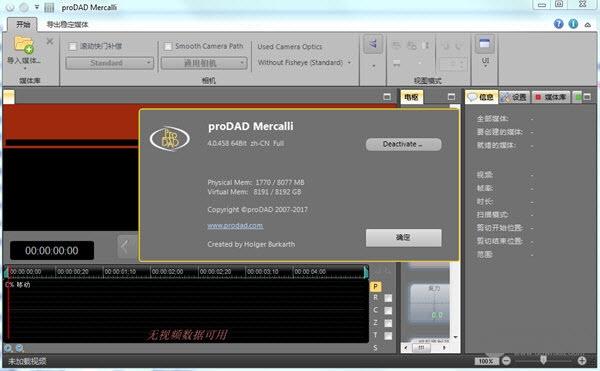This screenshot has height=371, width=600.
Task: Toggle the Z track checkbox
Action: coord(388,323)
